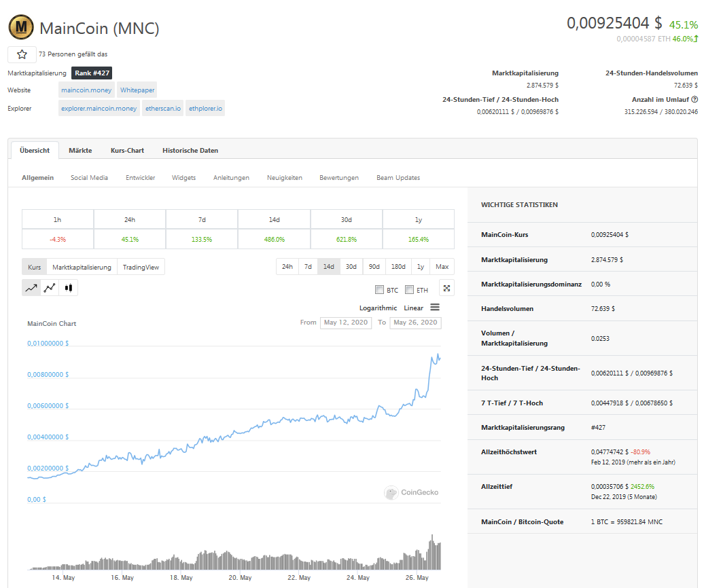Click the 7d change value 133.5%
The height and width of the screenshot is (588, 704).
[x=202, y=239]
